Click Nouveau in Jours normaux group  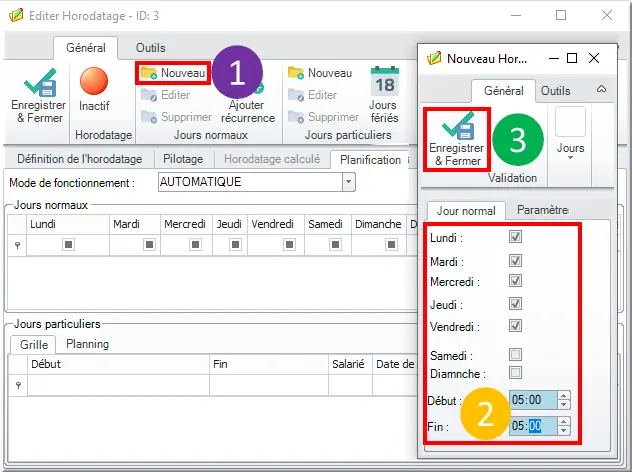tap(173, 73)
